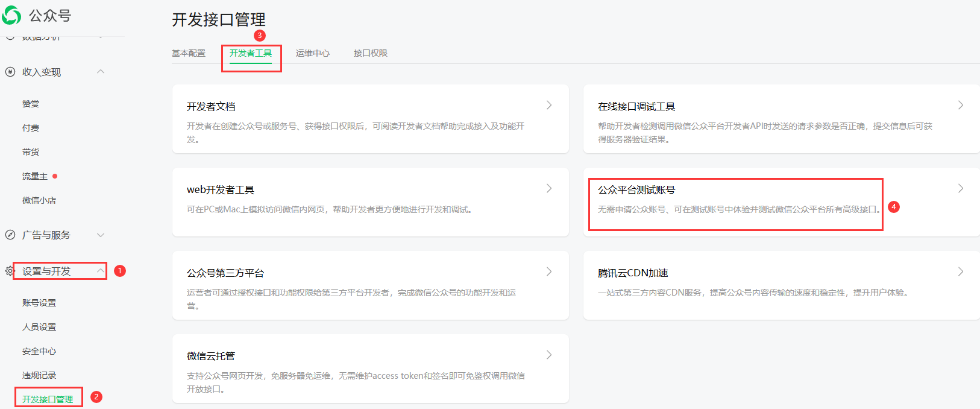Open 微信小店 in the sidebar
The width and height of the screenshot is (980, 409).
pos(39,200)
